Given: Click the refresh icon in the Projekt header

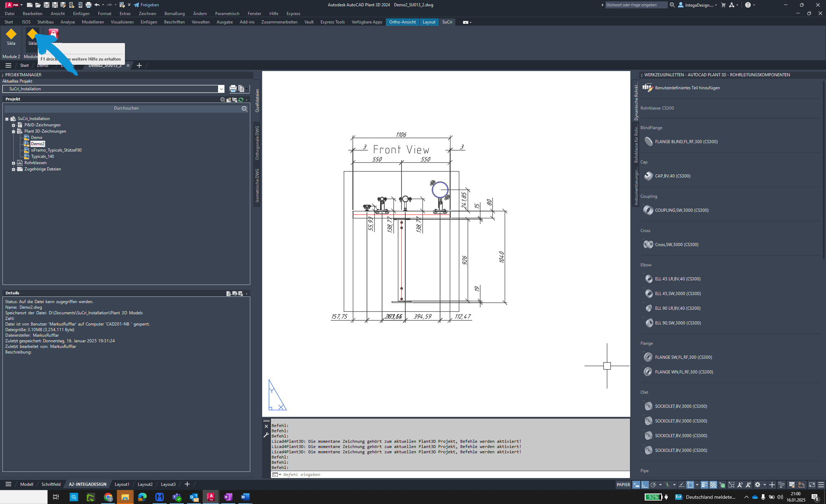Looking at the screenshot, I should coord(241,99).
